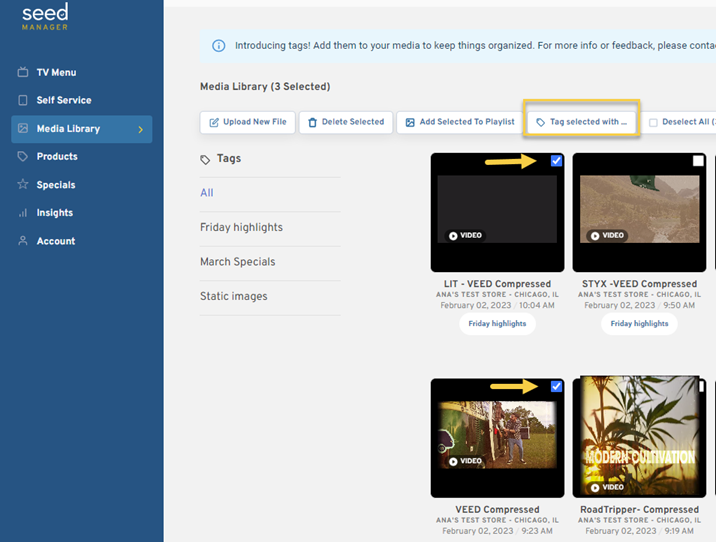
Task: Click the RoadTripper- Compressed title
Action: pos(639,509)
